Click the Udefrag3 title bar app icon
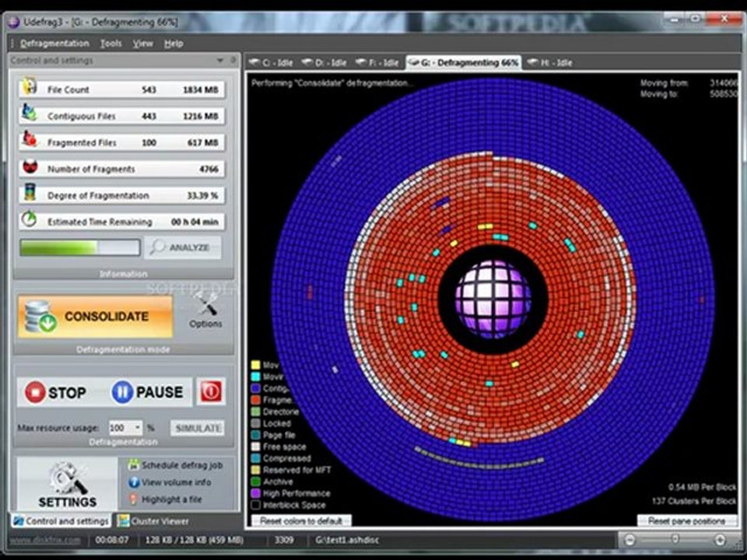 click(13, 22)
